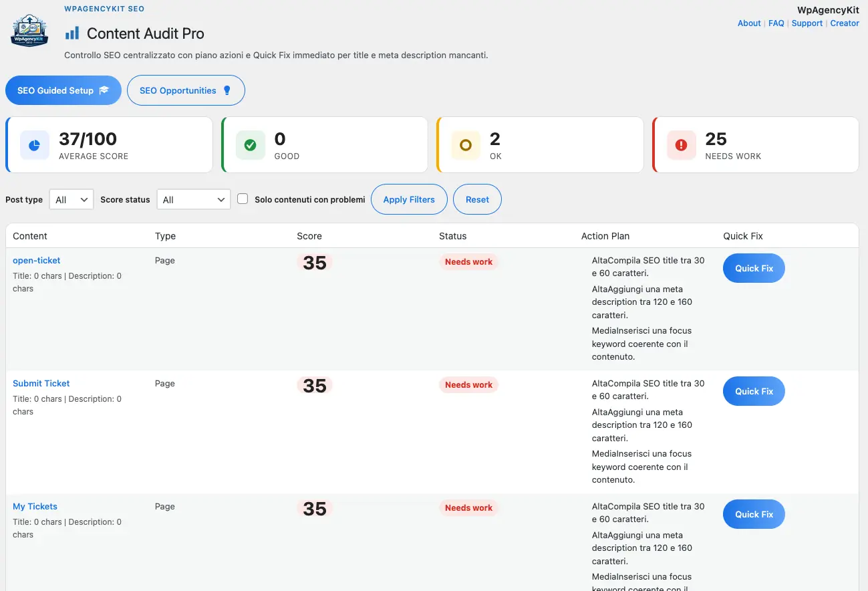Click the 25 Needs Work count
The width and height of the screenshot is (868, 591).
(716, 139)
